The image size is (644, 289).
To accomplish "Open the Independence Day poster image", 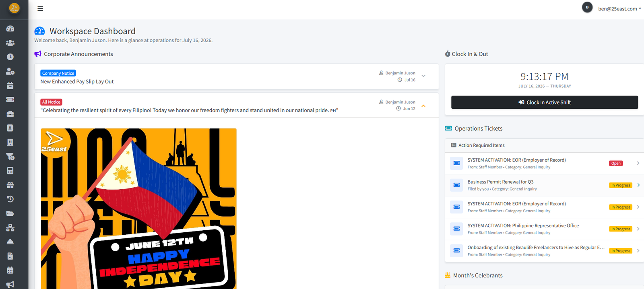I will pyautogui.click(x=138, y=209).
